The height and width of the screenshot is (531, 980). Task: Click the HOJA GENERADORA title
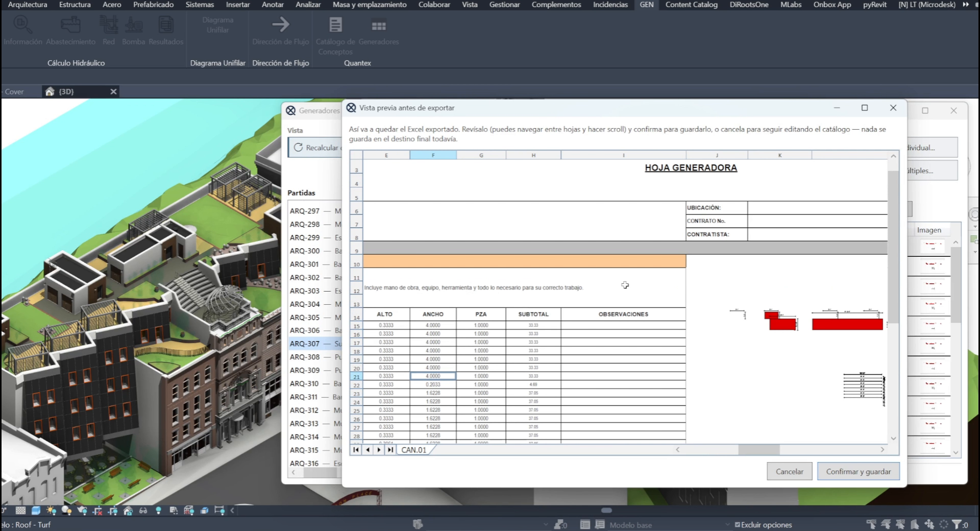pyautogui.click(x=691, y=167)
